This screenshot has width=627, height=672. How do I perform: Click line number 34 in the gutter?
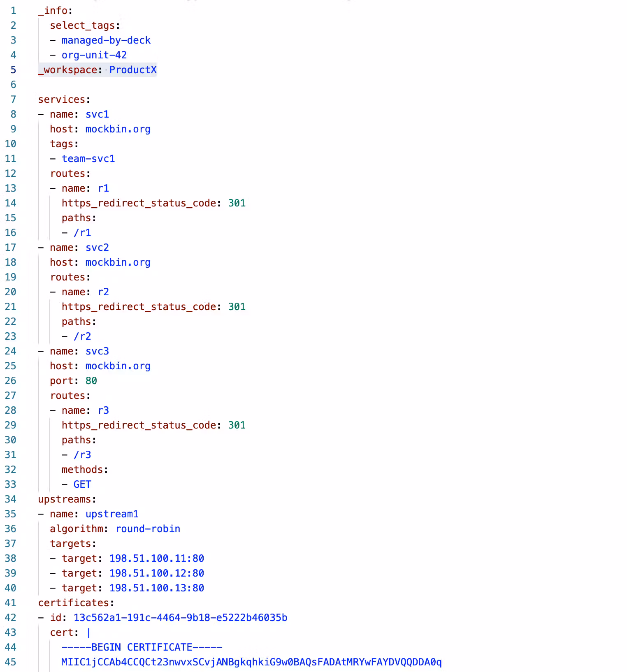click(x=11, y=499)
